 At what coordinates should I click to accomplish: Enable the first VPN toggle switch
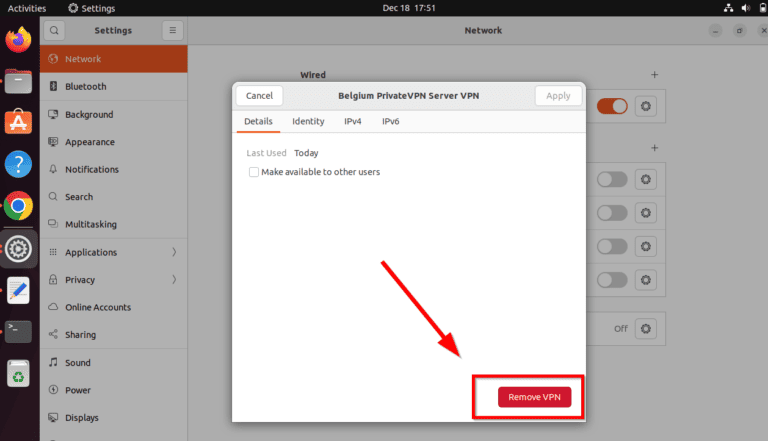pyautogui.click(x=612, y=179)
